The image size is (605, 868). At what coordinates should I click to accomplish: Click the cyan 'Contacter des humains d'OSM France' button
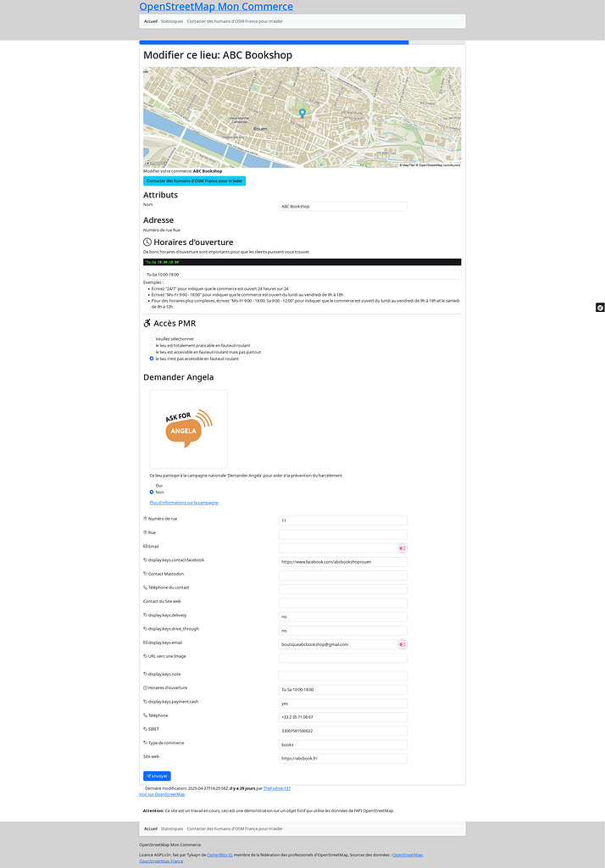click(x=194, y=181)
